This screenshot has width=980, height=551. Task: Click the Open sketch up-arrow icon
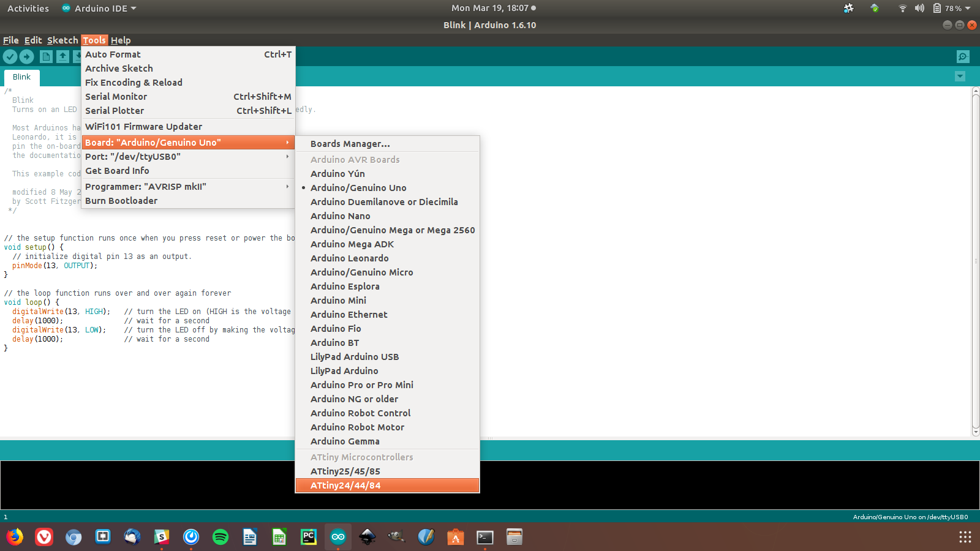(x=62, y=57)
